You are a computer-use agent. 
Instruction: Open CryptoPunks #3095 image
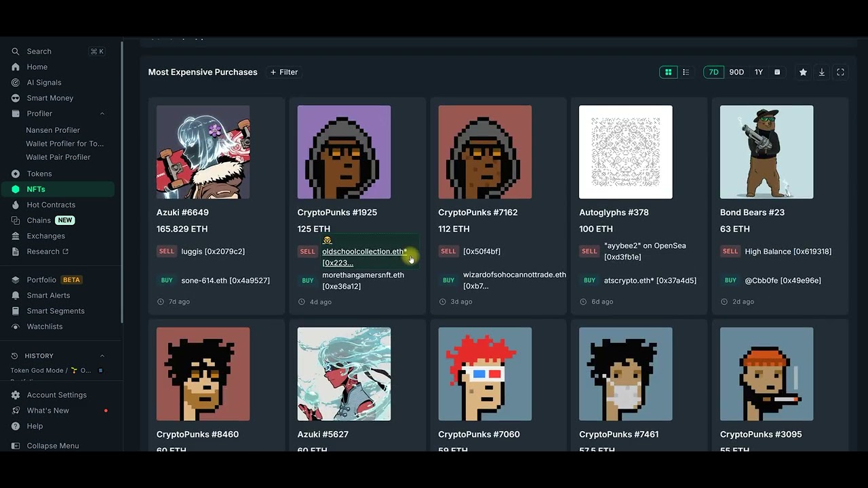click(x=766, y=374)
